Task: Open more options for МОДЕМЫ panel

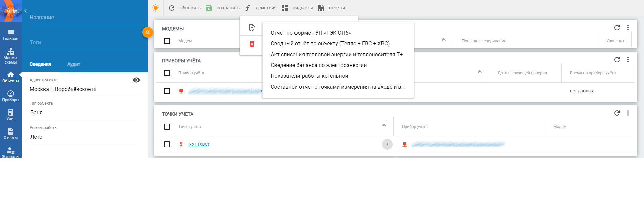Action: tap(628, 28)
